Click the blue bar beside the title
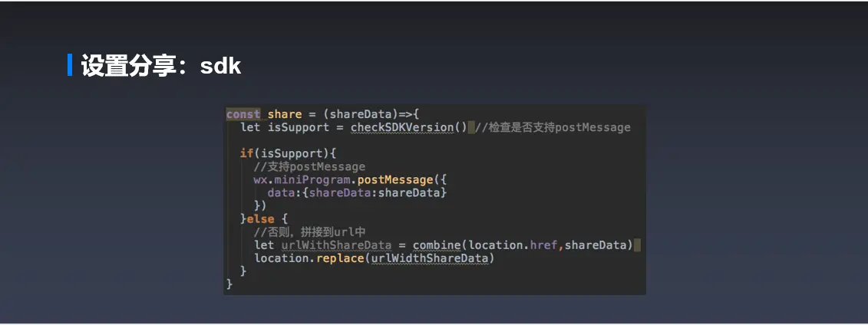 point(70,64)
